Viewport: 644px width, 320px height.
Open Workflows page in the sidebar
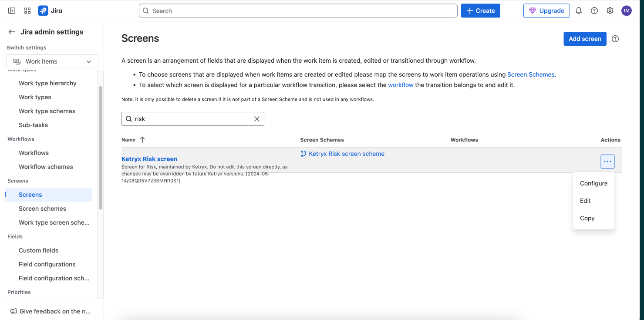pos(34,153)
